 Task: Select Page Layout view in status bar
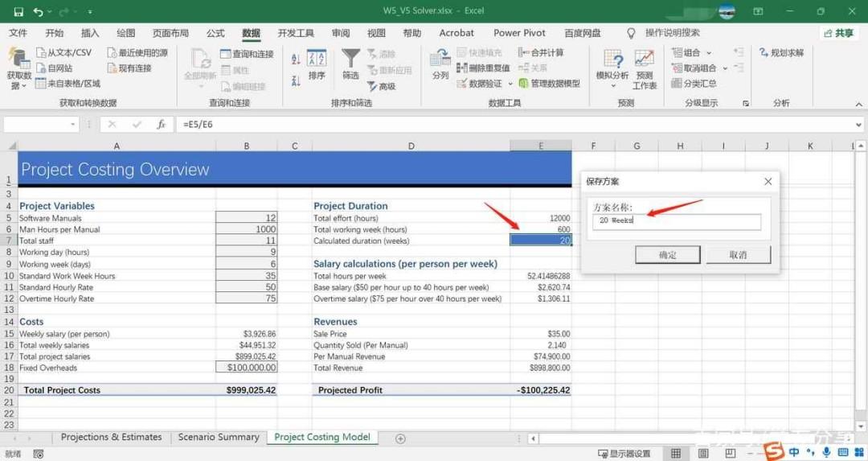click(703, 454)
